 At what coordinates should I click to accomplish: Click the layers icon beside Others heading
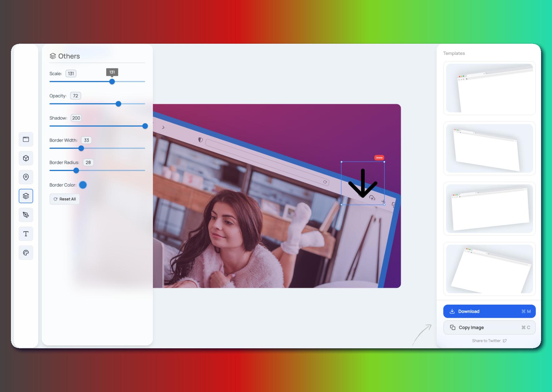(53, 56)
